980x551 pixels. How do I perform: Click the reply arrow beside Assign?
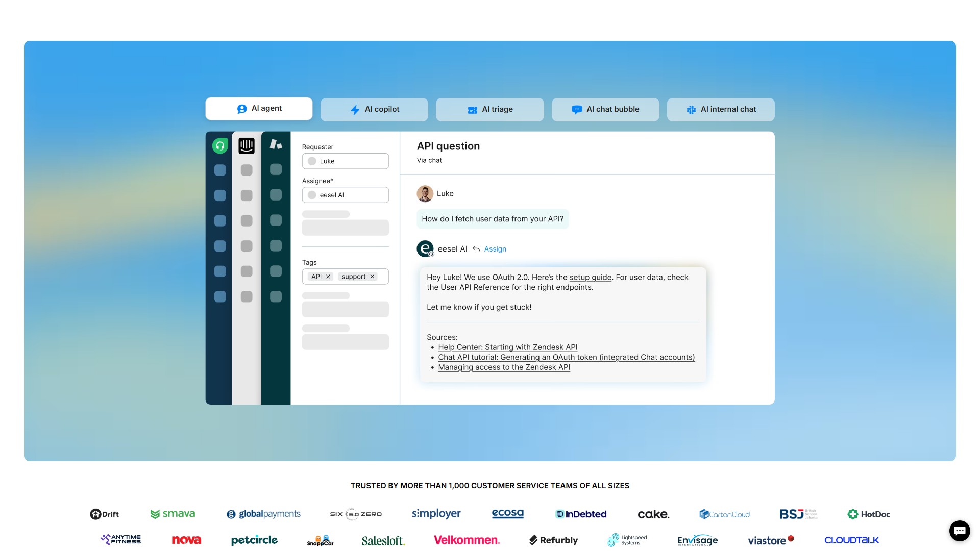(x=476, y=249)
